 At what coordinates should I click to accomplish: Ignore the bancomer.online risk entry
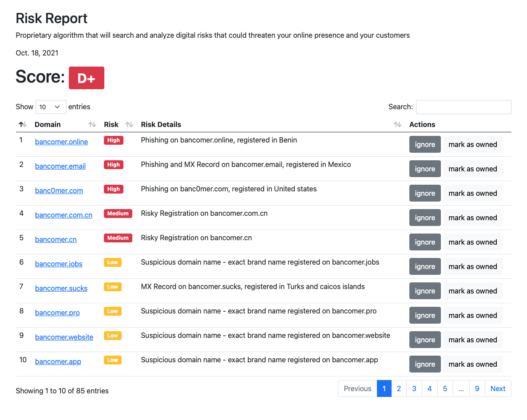point(425,144)
